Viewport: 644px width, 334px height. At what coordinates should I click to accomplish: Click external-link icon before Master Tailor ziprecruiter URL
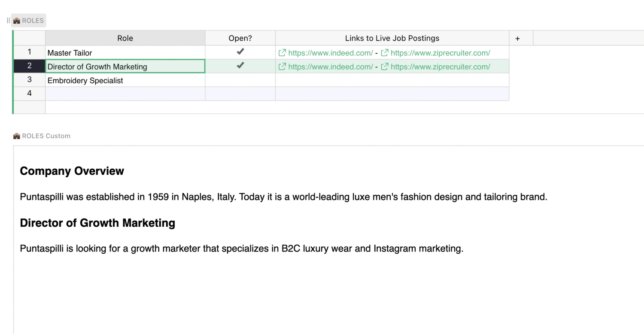click(385, 53)
